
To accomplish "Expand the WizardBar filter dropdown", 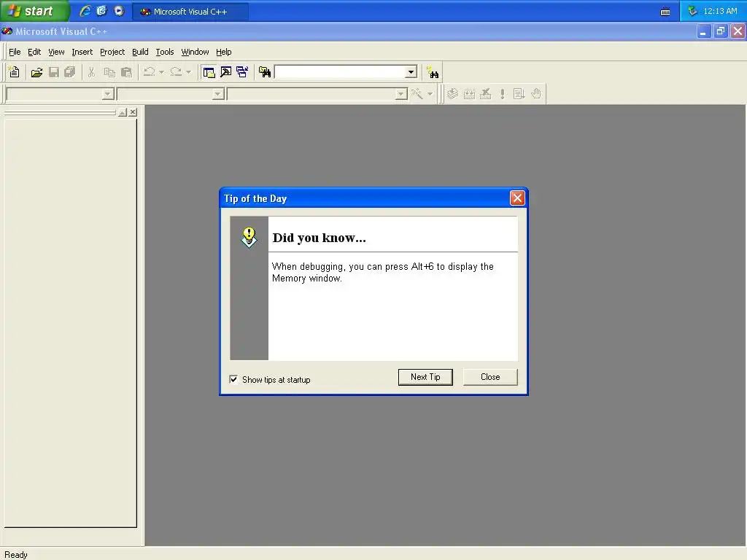I will coord(218,94).
